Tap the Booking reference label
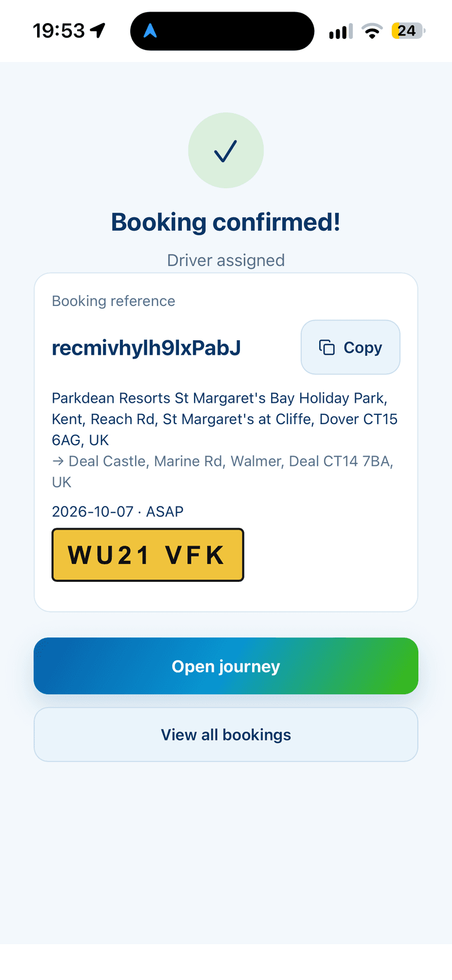Viewport: 452px width, 980px height. coord(114,301)
